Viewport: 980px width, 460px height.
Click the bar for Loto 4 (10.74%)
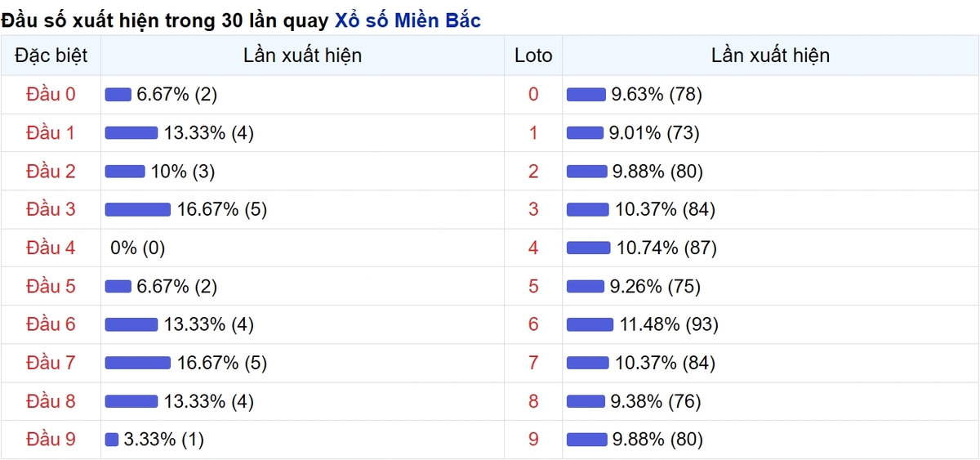[x=588, y=248]
